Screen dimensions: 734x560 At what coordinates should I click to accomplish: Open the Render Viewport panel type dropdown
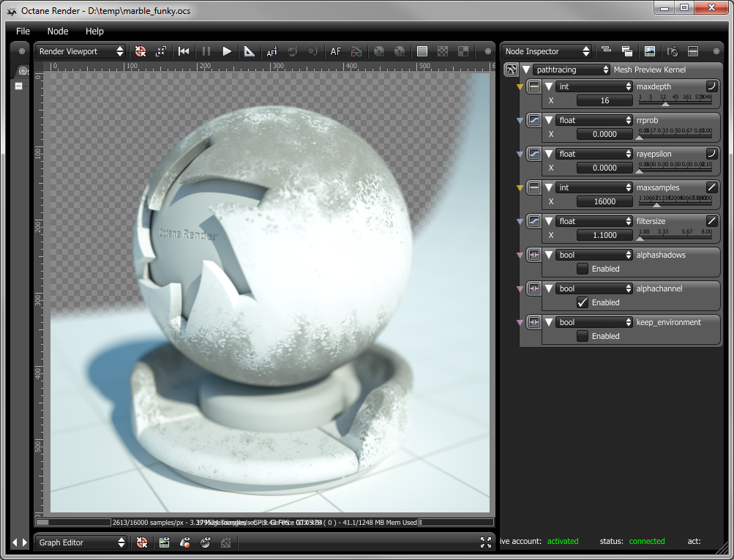tap(80, 51)
